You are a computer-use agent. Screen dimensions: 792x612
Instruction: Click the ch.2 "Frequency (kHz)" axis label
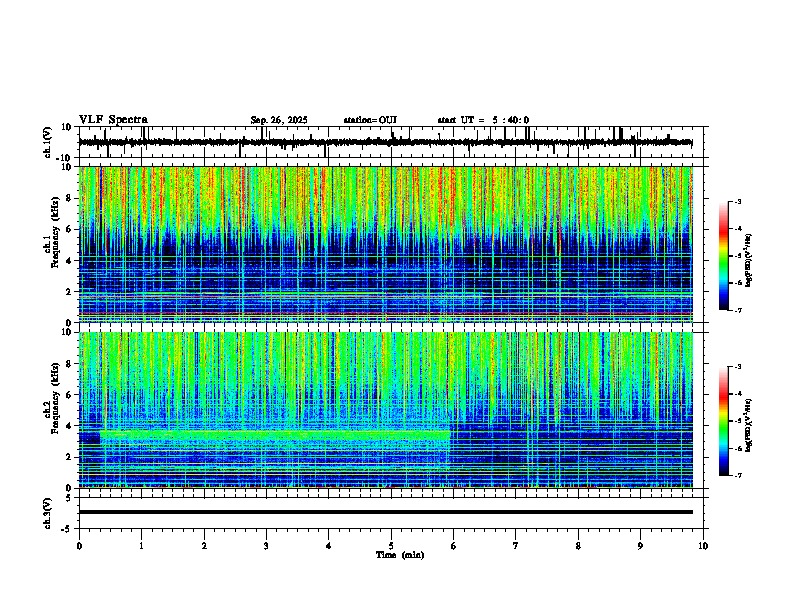tap(55, 398)
